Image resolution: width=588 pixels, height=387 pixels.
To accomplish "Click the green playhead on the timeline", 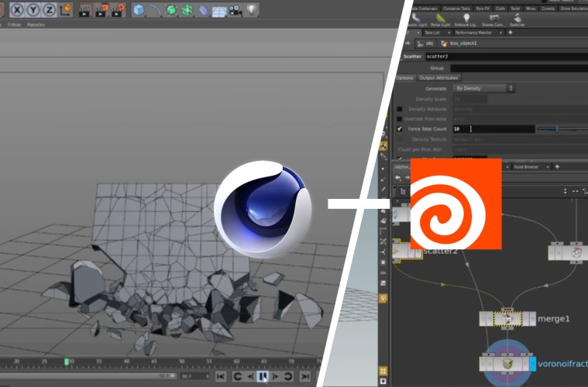I will 67,361.
